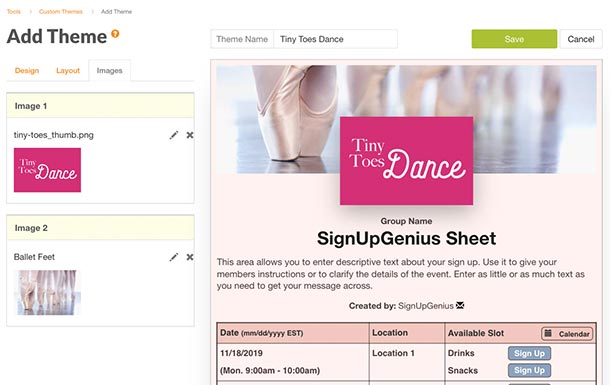Click the Ballet Feet image name
610x385 pixels.
pyautogui.click(x=34, y=257)
